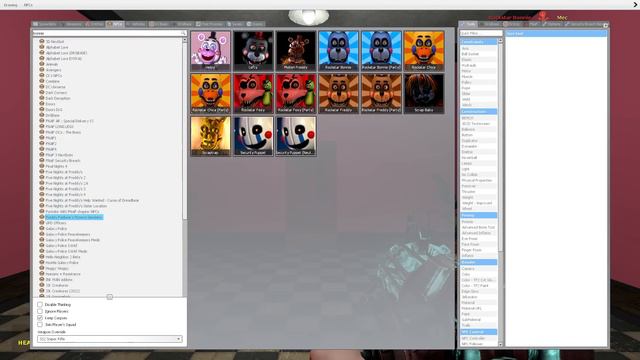
Task: Select the NPCs tab
Action: [x=115, y=24]
